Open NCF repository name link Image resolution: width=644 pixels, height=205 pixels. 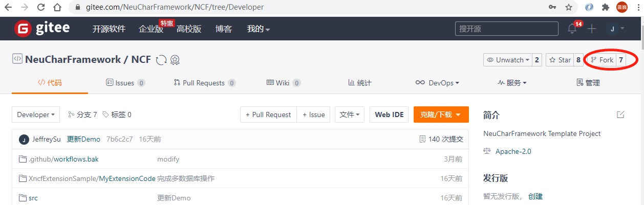(x=141, y=59)
